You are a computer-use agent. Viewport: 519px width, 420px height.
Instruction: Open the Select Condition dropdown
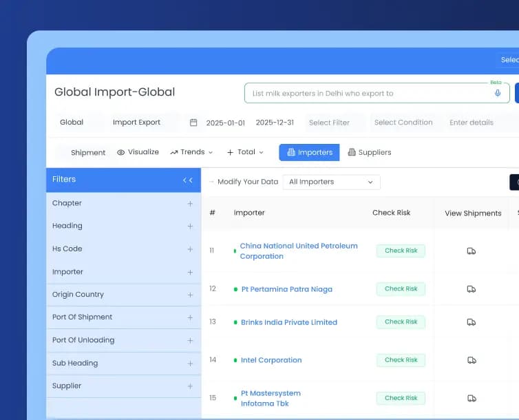[x=405, y=123]
